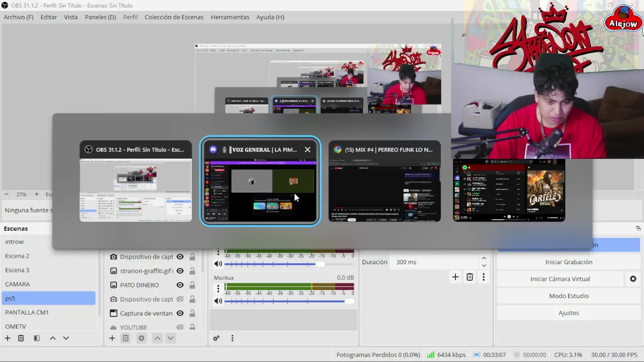Select the Escena 3 scene
Screen dimensions: 644x362
click(x=48, y=270)
